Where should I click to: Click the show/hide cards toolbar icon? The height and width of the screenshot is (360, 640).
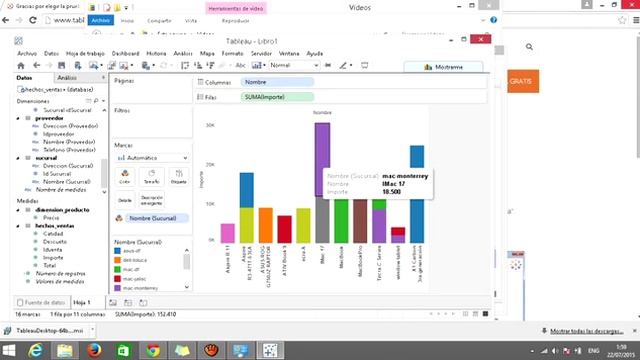pos(257,65)
